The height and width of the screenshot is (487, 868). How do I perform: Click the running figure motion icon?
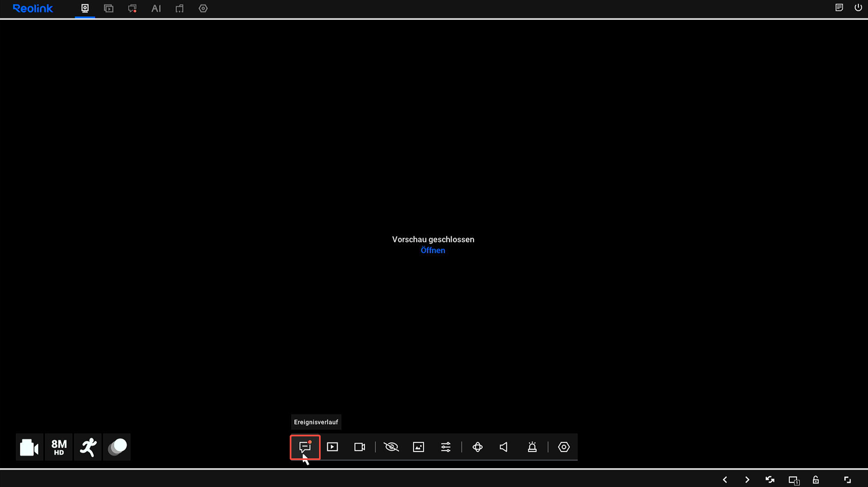click(x=88, y=447)
